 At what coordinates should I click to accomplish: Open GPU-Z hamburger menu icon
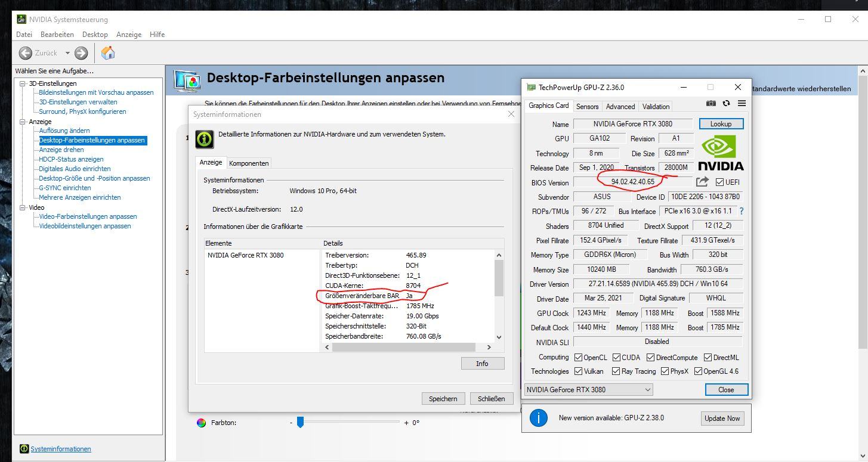point(742,103)
